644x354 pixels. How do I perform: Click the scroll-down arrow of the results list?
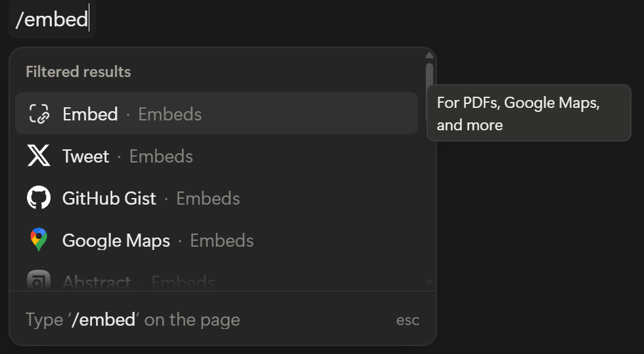(x=429, y=282)
